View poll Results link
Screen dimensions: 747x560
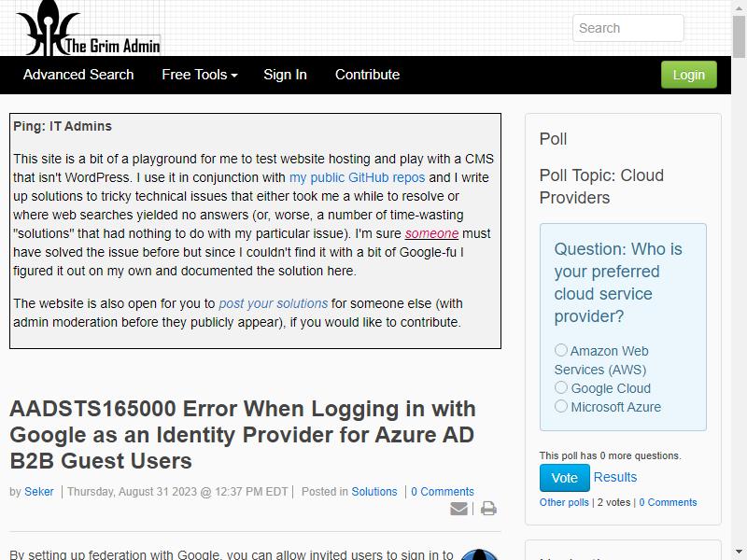615,477
